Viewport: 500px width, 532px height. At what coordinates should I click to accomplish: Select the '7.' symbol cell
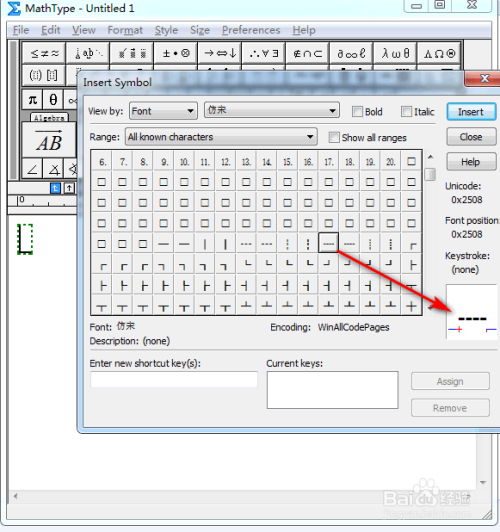point(122,162)
